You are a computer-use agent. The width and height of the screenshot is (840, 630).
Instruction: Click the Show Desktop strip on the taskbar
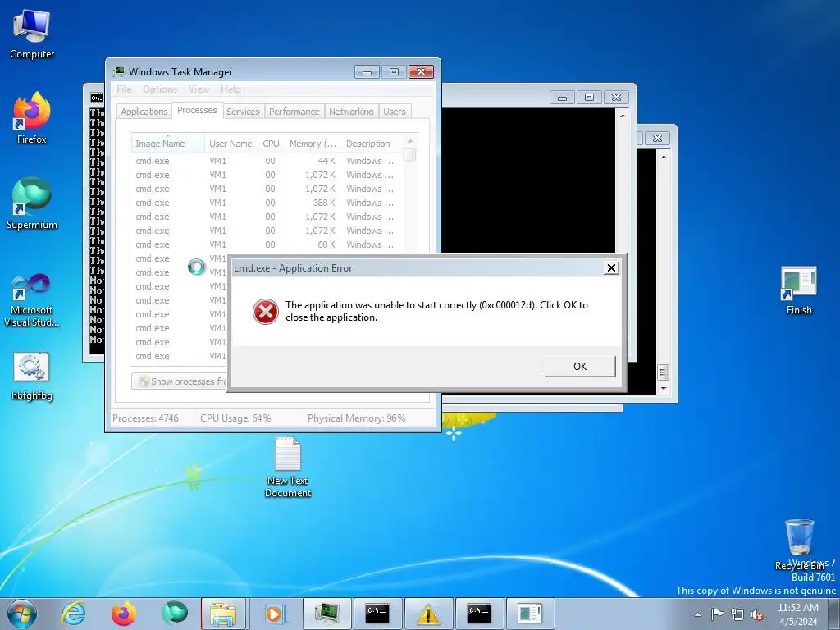tap(834, 614)
